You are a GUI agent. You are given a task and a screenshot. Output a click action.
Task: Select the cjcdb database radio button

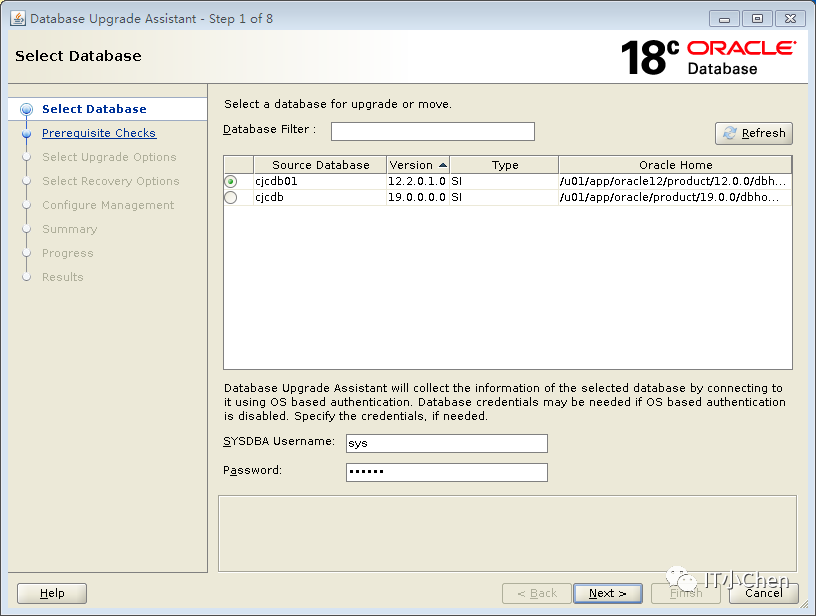(231, 197)
